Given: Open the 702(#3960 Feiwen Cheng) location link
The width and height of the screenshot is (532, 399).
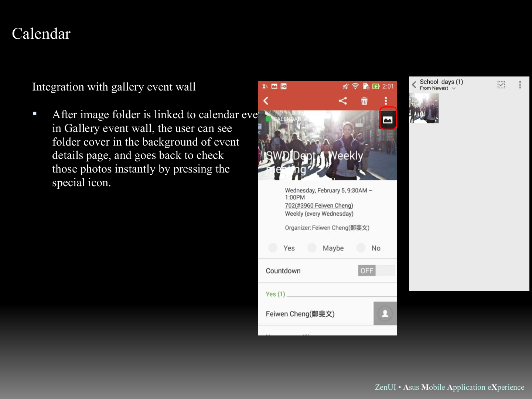Looking at the screenshot, I should pyautogui.click(x=319, y=205).
